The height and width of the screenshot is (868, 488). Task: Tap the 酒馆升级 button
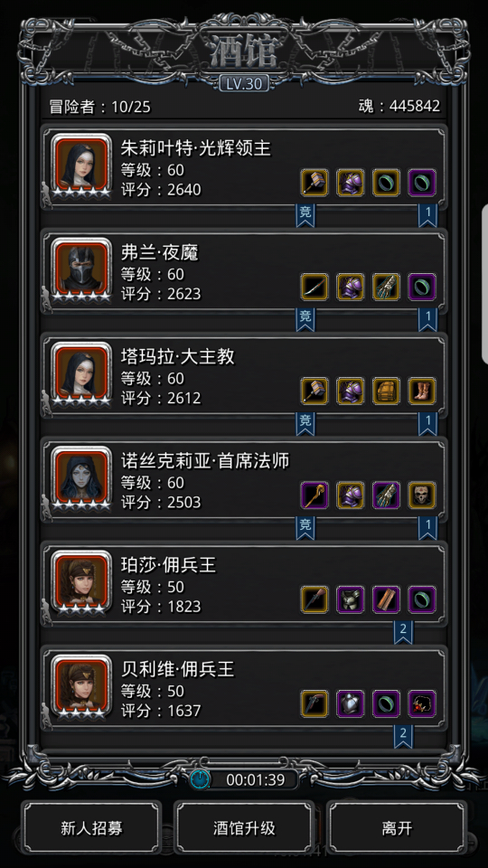[244, 828]
